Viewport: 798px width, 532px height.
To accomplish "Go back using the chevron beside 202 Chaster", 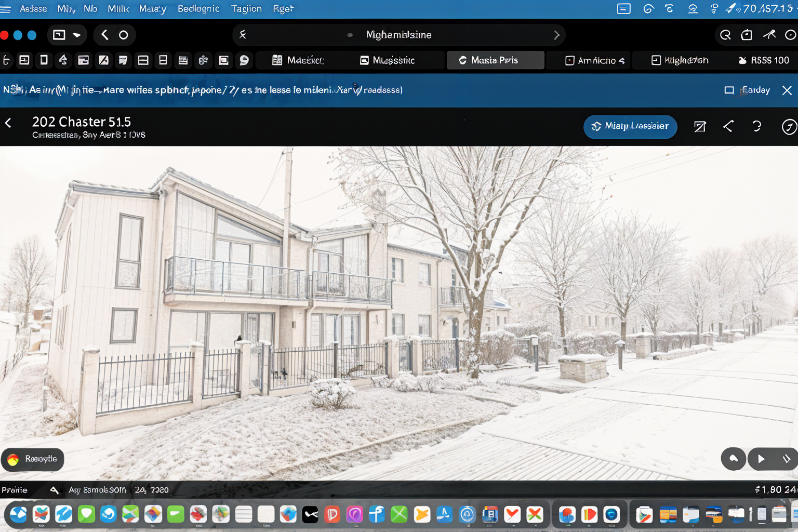I will point(8,123).
